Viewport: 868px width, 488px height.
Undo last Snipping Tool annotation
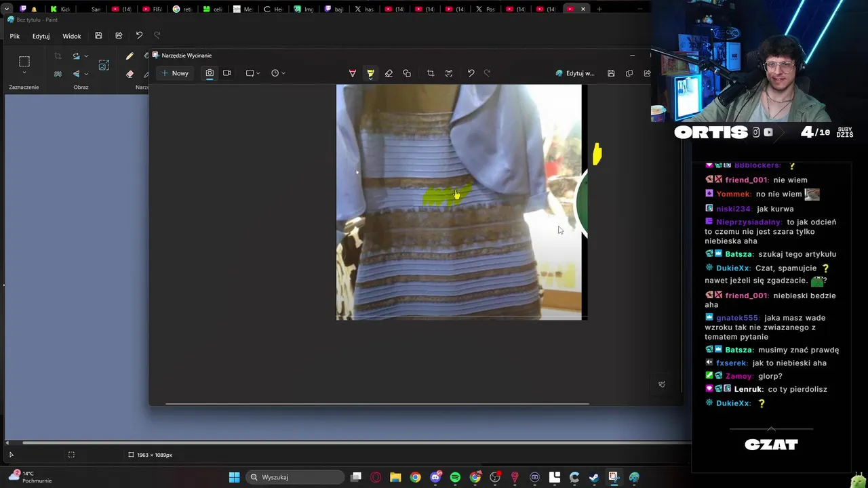(x=471, y=73)
